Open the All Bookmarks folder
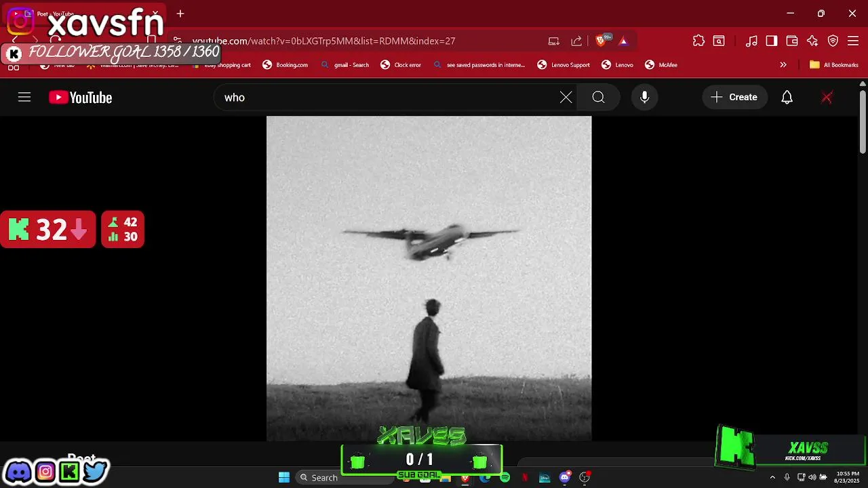The image size is (868, 488). point(834,65)
